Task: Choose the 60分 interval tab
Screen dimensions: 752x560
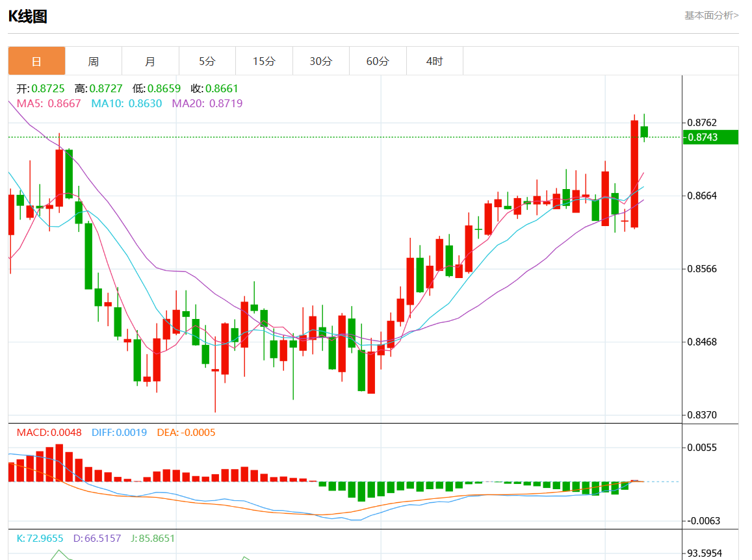Action: [x=378, y=61]
